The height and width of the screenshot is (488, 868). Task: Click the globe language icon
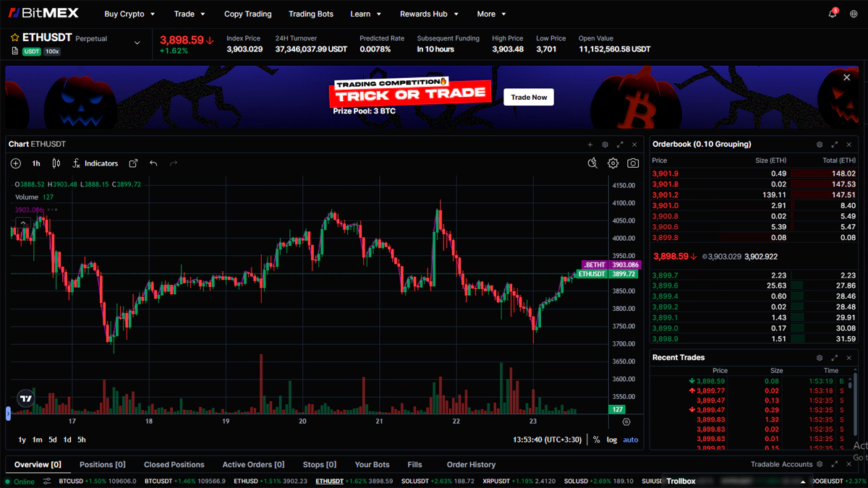(x=854, y=14)
